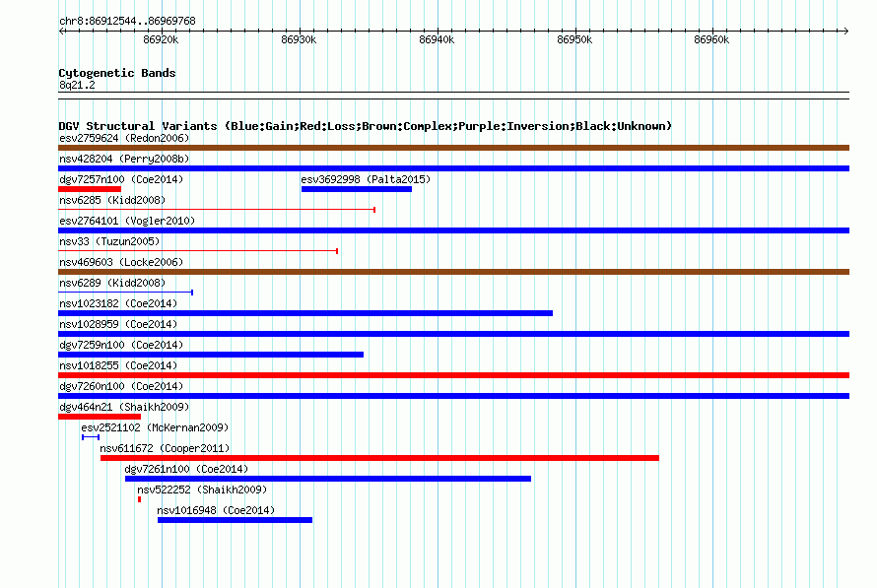Screen dimensions: 877x588
Task: Click the nsv1016948 (Coe2014) label
Action: (216, 510)
